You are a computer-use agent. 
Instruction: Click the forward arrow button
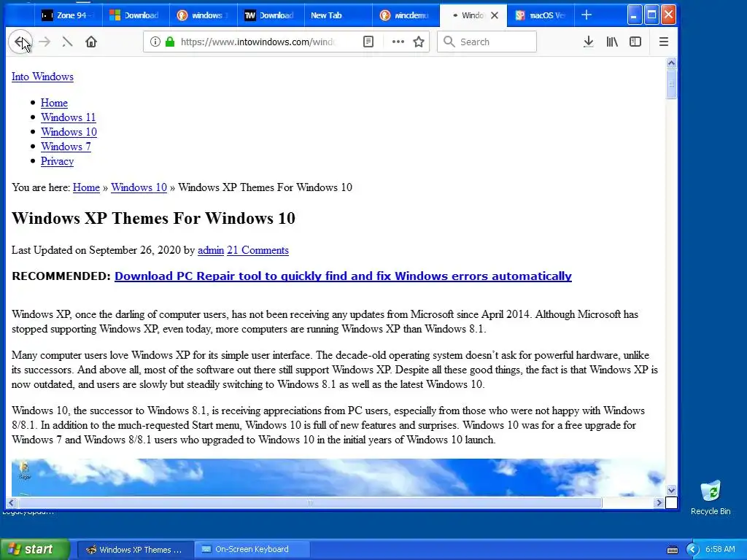44,42
